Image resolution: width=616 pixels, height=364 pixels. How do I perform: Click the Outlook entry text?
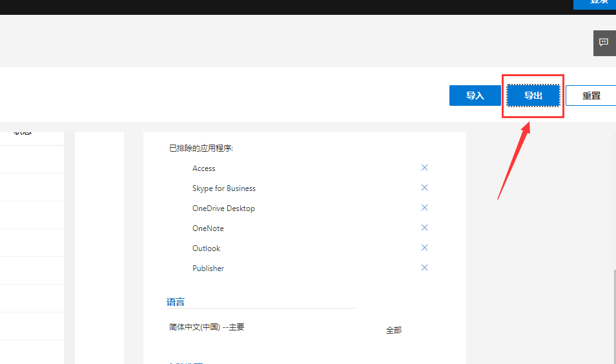coord(206,248)
